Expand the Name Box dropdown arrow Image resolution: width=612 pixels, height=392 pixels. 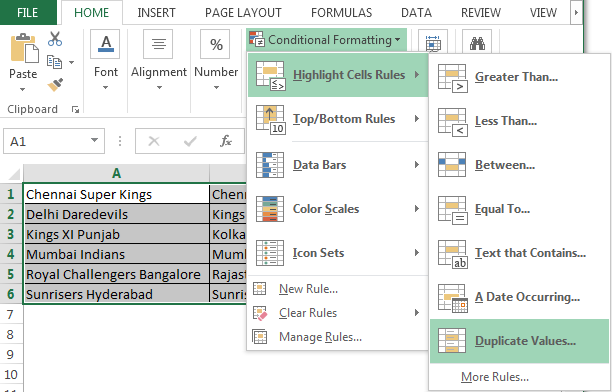94,140
